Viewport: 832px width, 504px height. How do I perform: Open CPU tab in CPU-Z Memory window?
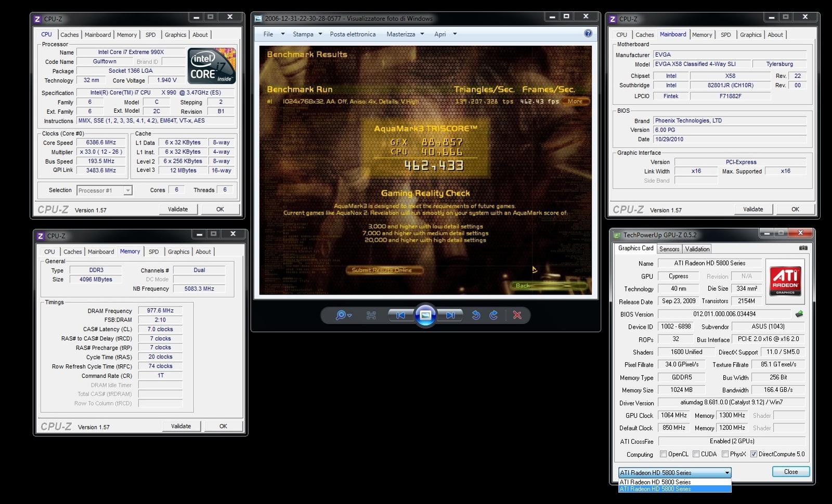[49, 251]
